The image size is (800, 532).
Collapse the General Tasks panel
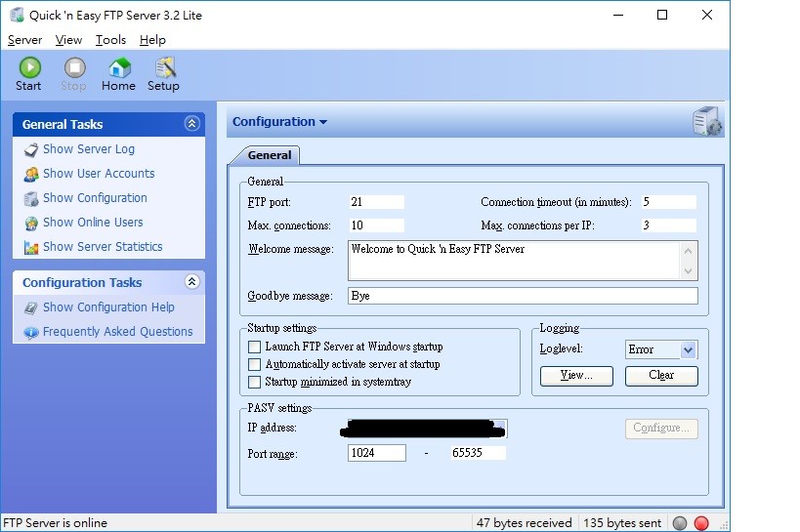click(x=191, y=123)
